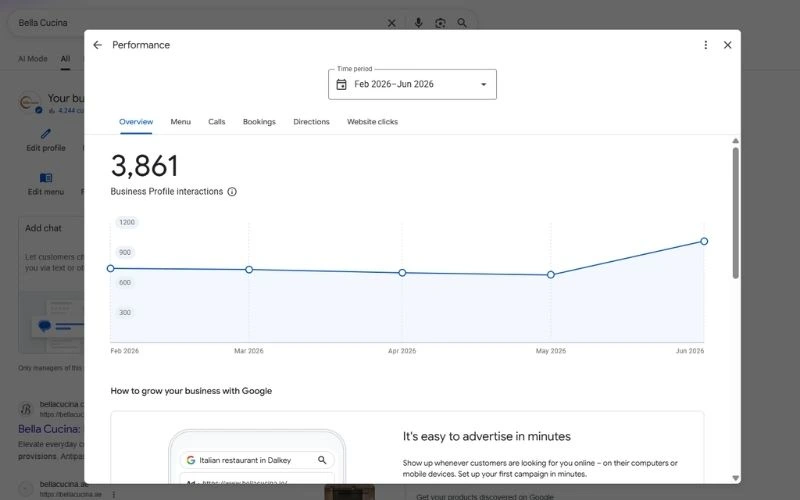This screenshot has height=500, width=800.
Task: Open result options dots beside bellacucina.ie
Action: [113, 494]
